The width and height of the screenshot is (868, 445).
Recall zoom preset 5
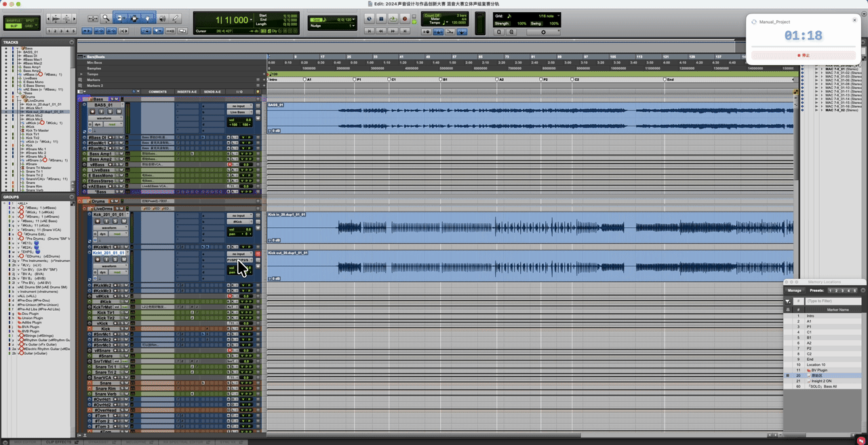[x=73, y=31]
